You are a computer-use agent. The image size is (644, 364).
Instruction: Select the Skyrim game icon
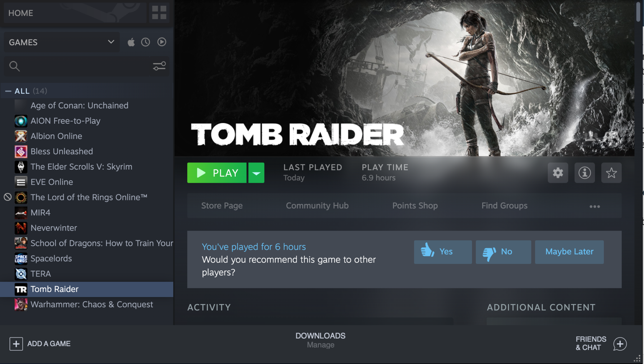pos(21,167)
